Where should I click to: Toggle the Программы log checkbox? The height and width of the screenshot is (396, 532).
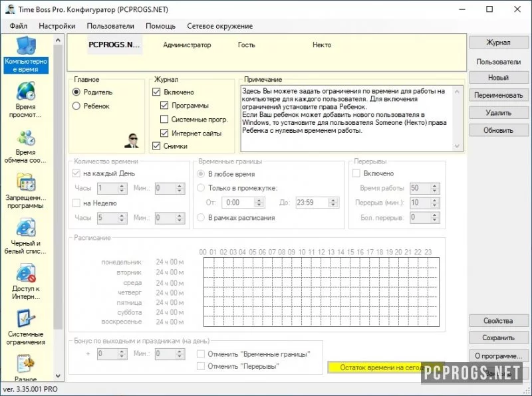click(x=164, y=106)
